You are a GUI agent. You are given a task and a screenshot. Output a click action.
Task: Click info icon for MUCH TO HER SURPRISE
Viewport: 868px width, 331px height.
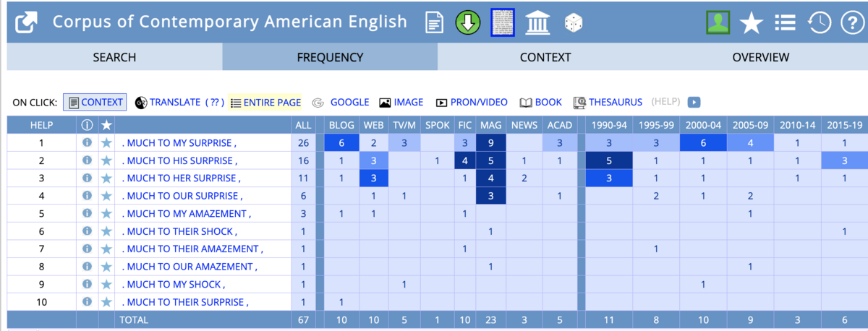click(88, 179)
